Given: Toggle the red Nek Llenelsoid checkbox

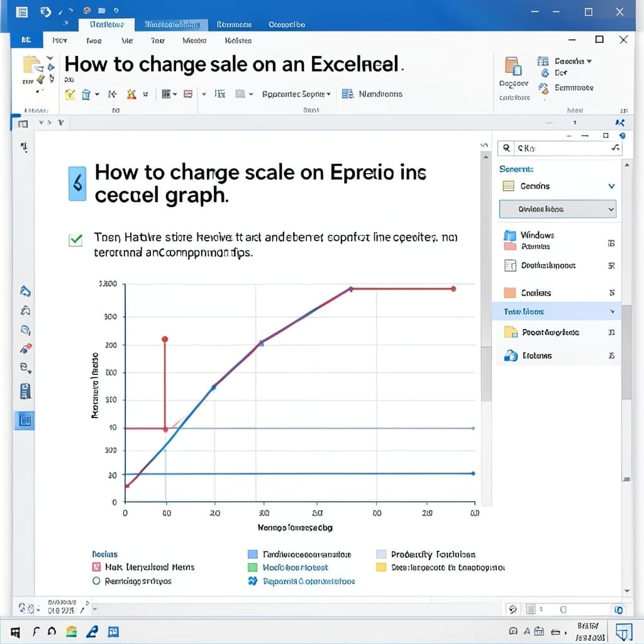Looking at the screenshot, I should pos(96,567).
